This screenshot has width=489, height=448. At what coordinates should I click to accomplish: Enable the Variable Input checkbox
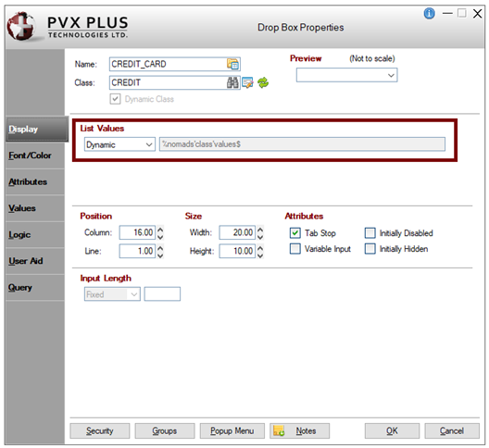295,249
